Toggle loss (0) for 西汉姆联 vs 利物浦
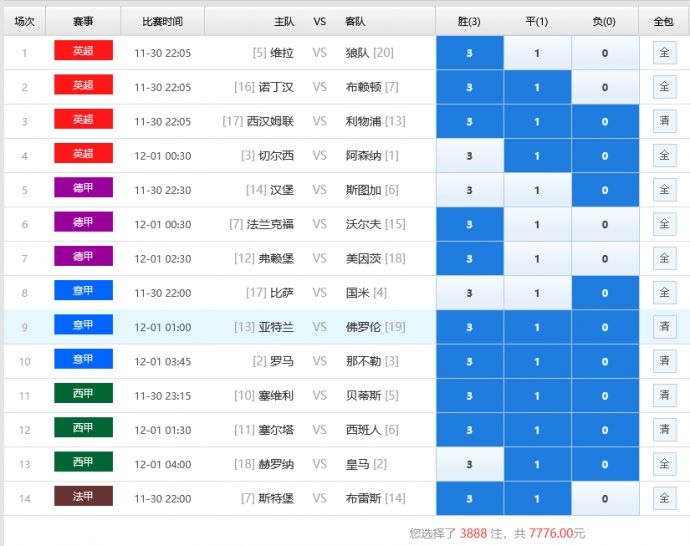Screen dimensions: 690x546 tap(605, 121)
